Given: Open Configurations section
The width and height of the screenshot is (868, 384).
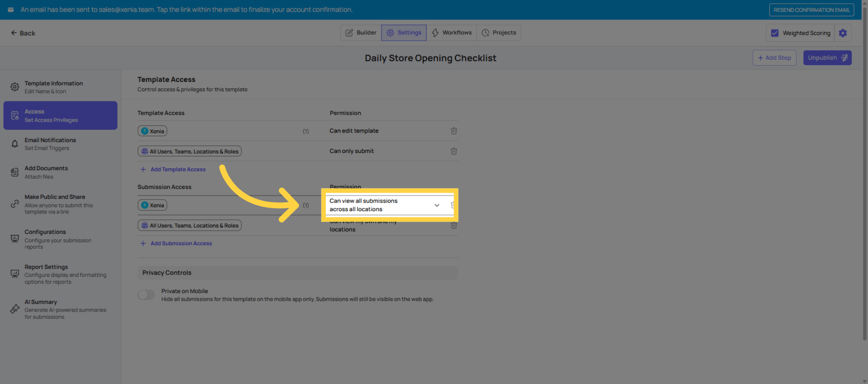Looking at the screenshot, I should pyautogui.click(x=61, y=239).
